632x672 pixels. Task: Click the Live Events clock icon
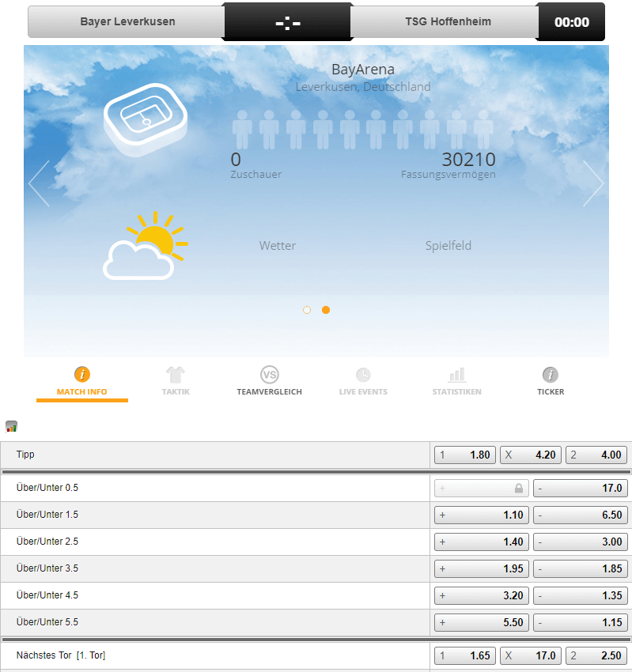click(363, 375)
